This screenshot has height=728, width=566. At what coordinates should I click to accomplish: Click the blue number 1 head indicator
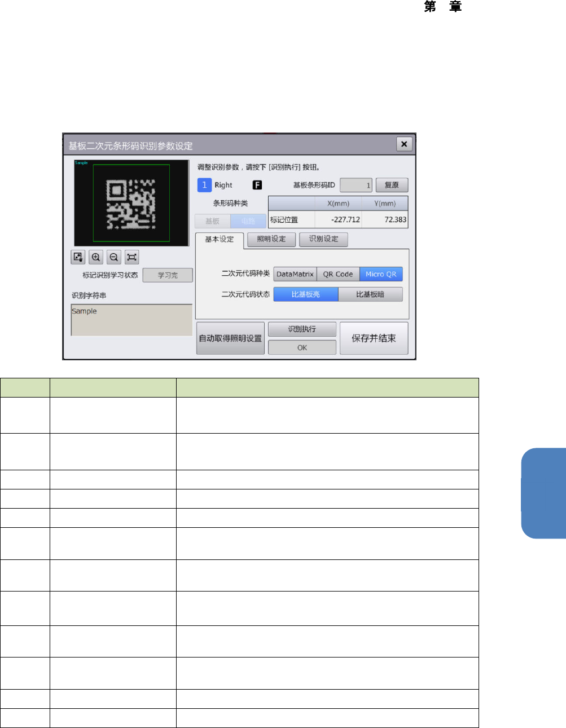tap(204, 185)
